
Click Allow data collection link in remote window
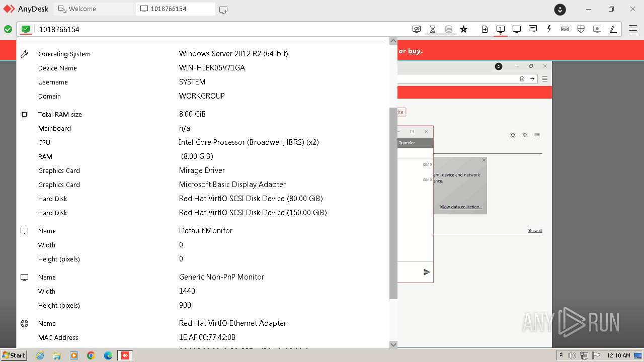click(460, 207)
